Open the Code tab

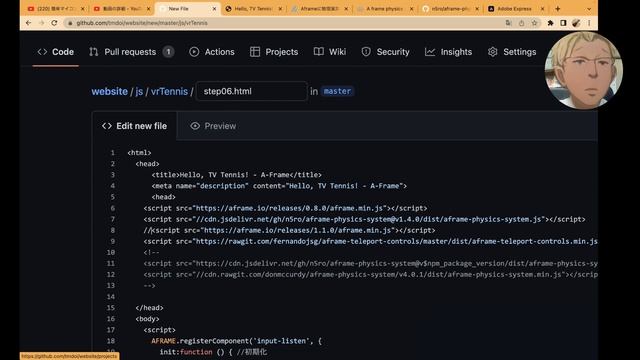(x=56, y=52)
